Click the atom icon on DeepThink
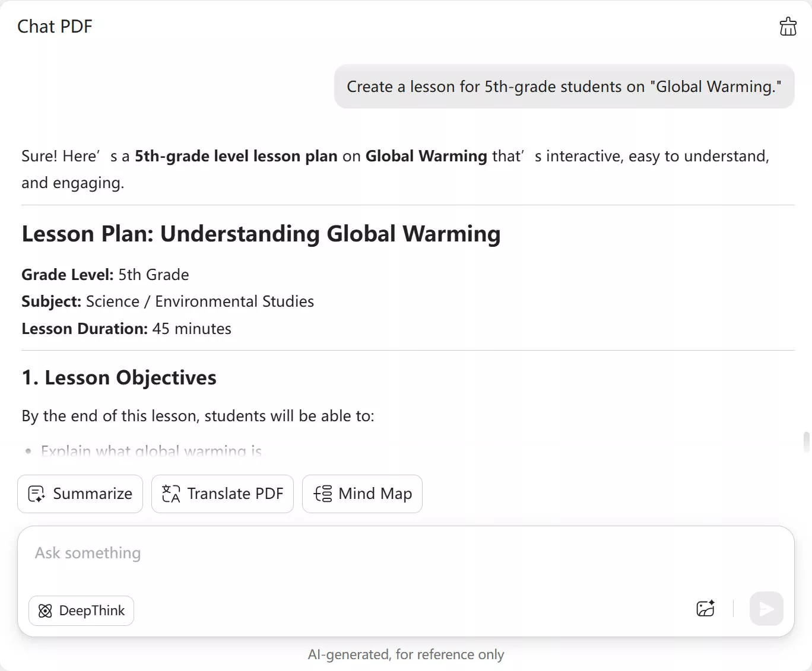Screen dimensions: 812x671 click(x=45, y=610)
